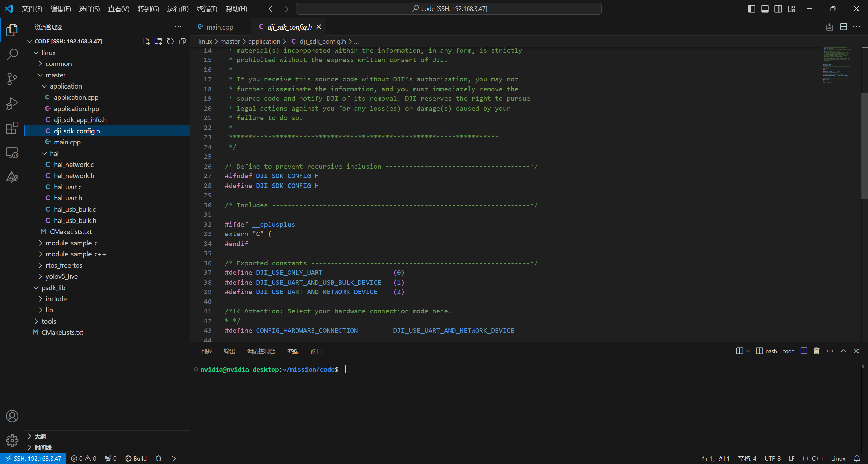Viewport: 868px width, 464px height.
Task: Open the Accounts menu icon
Action: coord(12,416)
